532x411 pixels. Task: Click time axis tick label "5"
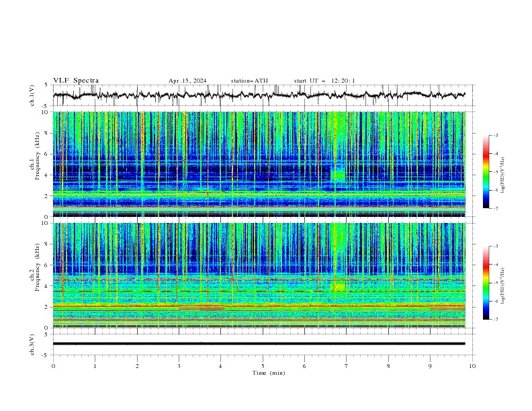(x=263, y=366)
